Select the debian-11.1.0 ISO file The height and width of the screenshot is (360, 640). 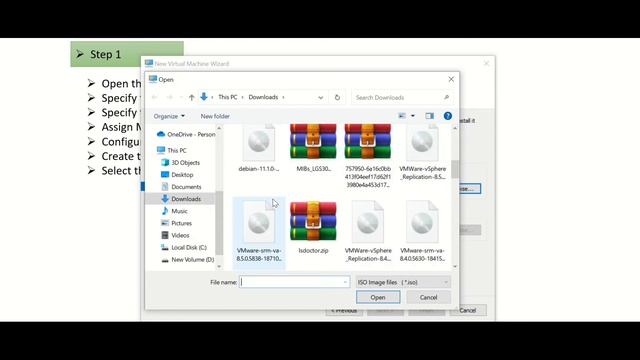[259, 149]
